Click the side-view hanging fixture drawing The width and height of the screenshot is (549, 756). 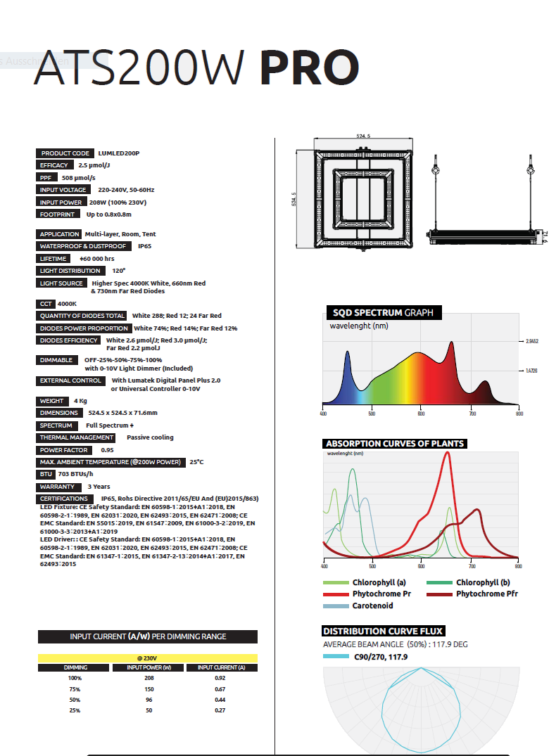(x=482, y=204)
